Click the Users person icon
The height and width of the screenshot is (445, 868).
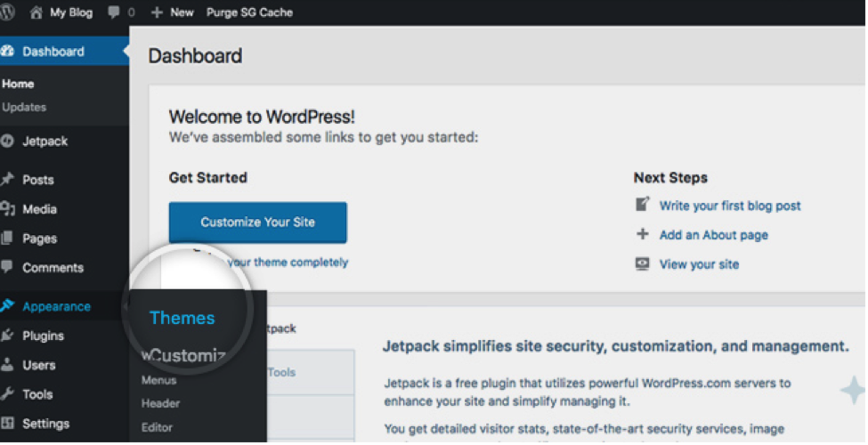7,365
